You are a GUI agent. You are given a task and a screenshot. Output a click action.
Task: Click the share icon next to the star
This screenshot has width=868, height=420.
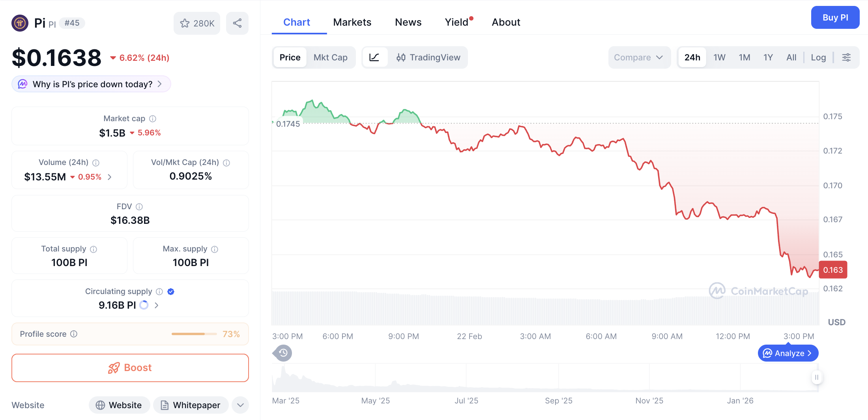point(237,23)
